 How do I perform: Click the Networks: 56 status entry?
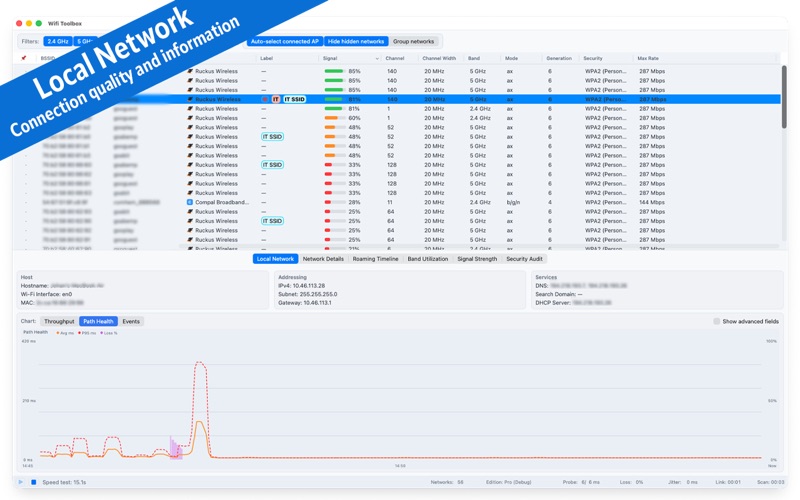[x=447, y=482]
